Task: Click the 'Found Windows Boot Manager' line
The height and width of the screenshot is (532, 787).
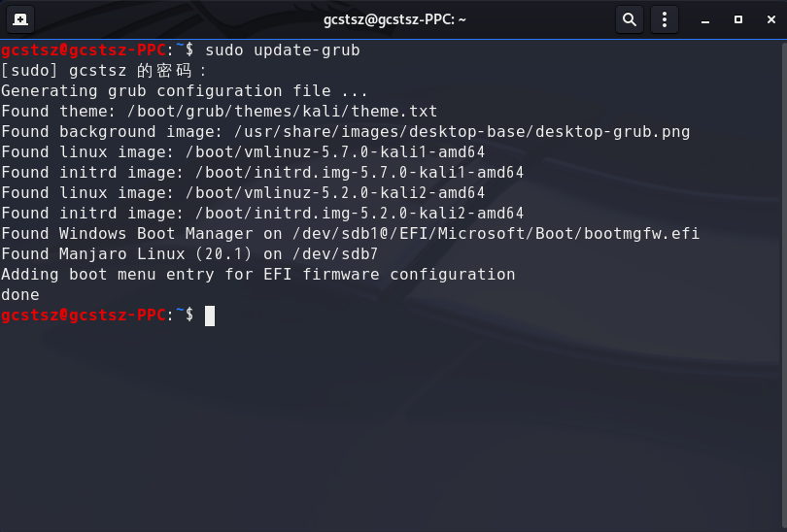Action: [x=350, y=234]
